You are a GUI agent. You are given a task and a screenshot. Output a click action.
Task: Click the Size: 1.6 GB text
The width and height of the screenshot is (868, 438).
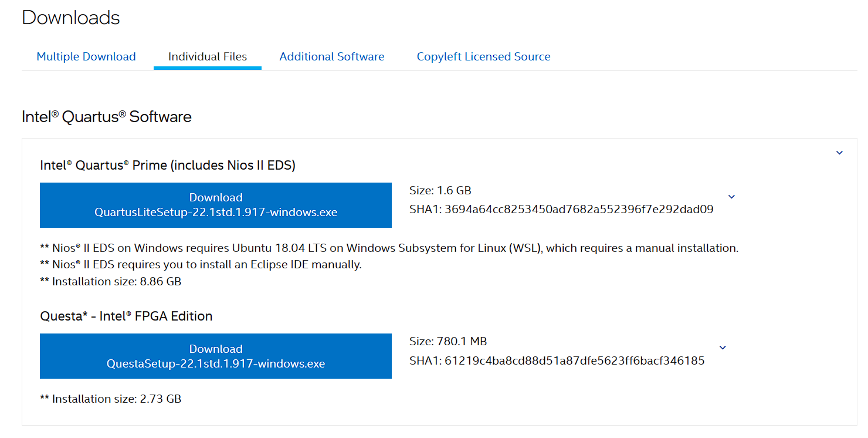440,190
